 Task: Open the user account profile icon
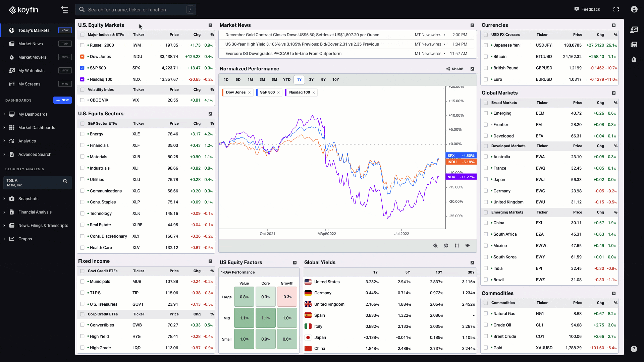634,9
